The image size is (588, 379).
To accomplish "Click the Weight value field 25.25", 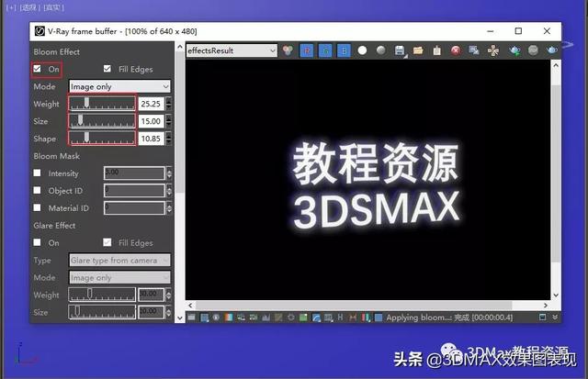I will point(151,104).
